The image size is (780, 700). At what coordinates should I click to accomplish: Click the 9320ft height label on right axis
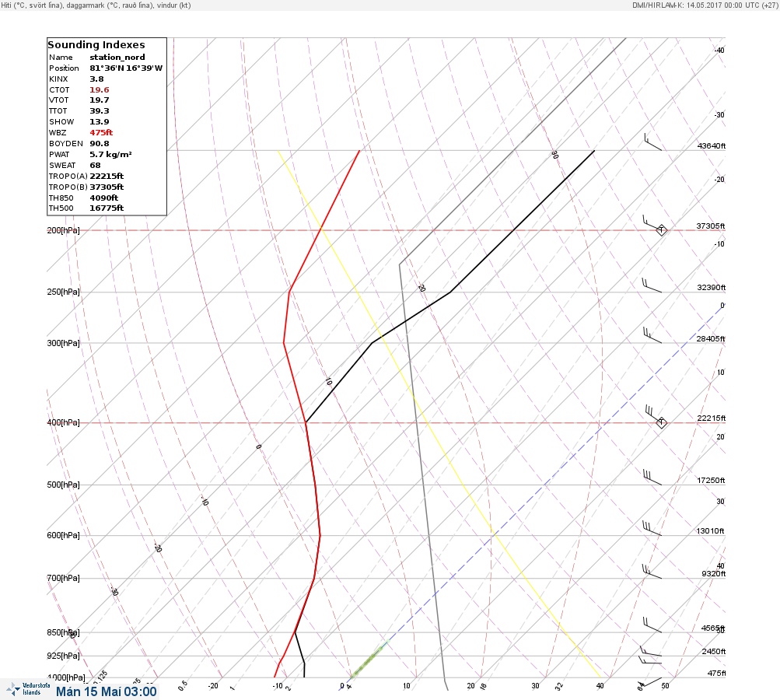tap(713, 574)
